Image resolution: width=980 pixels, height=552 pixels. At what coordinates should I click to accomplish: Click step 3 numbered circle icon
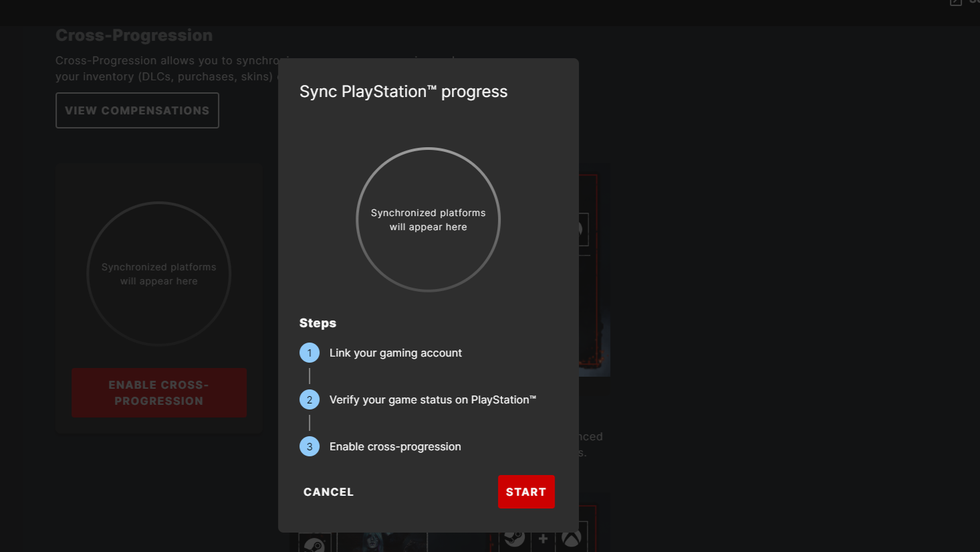click(x=310, y=446)
